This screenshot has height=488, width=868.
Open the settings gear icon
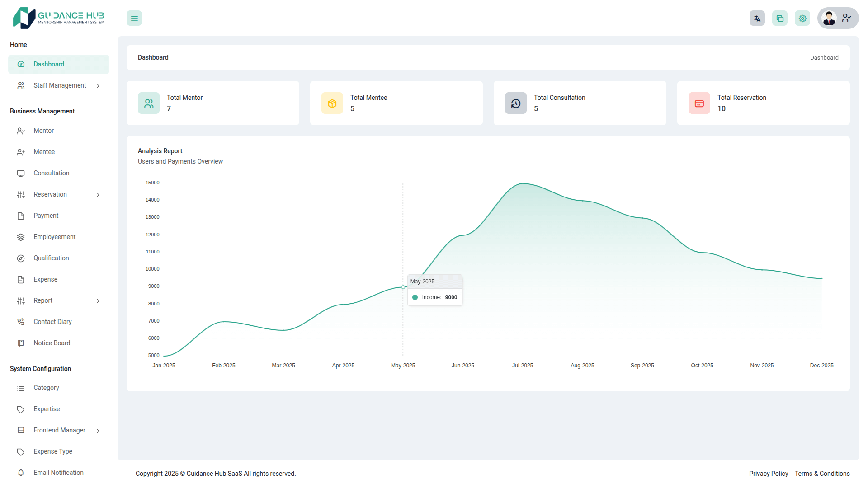point(802,19)
